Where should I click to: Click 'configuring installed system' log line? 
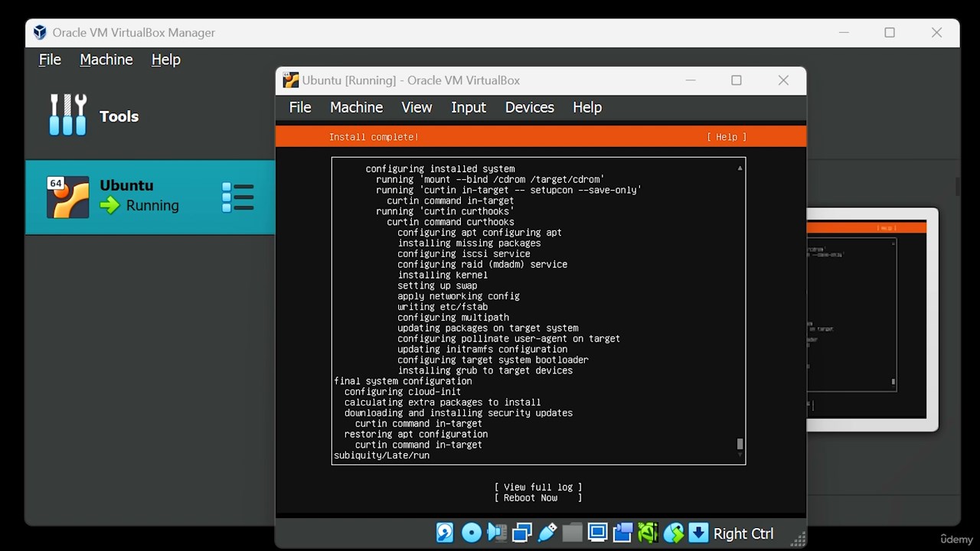[440, 168]
